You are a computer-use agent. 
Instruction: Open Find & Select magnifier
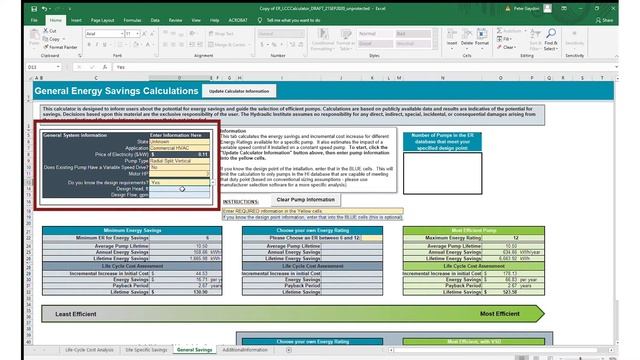[x=551, y=40]
